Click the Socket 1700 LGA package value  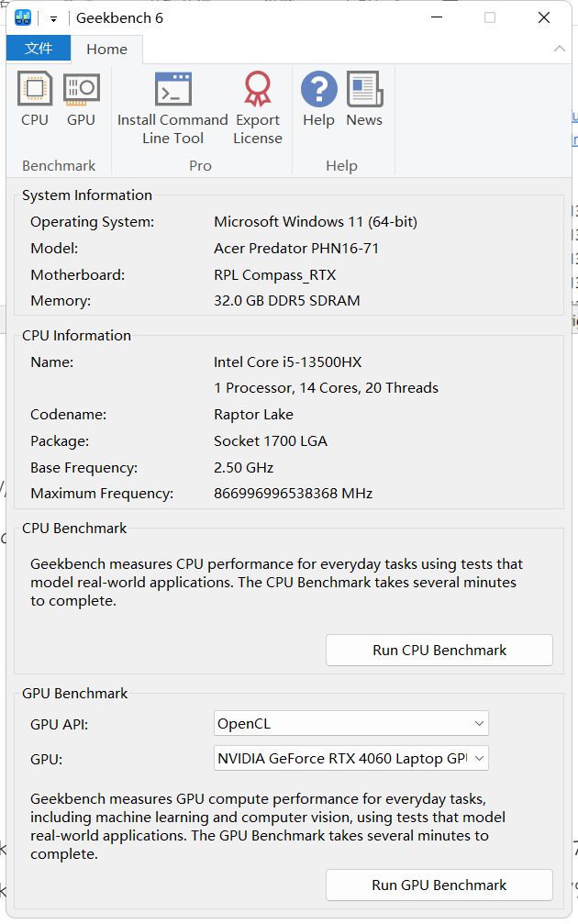pyautogui.click(x=271, y=440)
